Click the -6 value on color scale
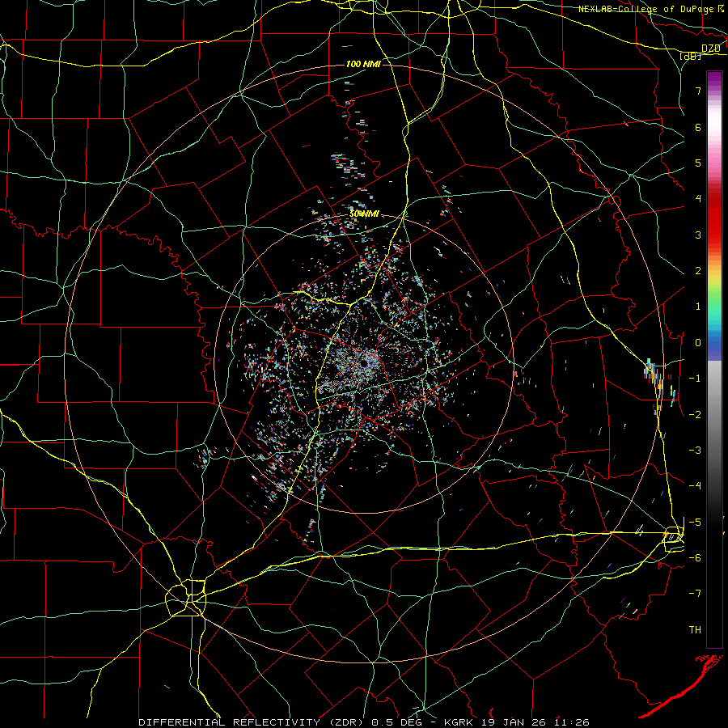This screenshot has height=728, width=728. click(695, 558)
